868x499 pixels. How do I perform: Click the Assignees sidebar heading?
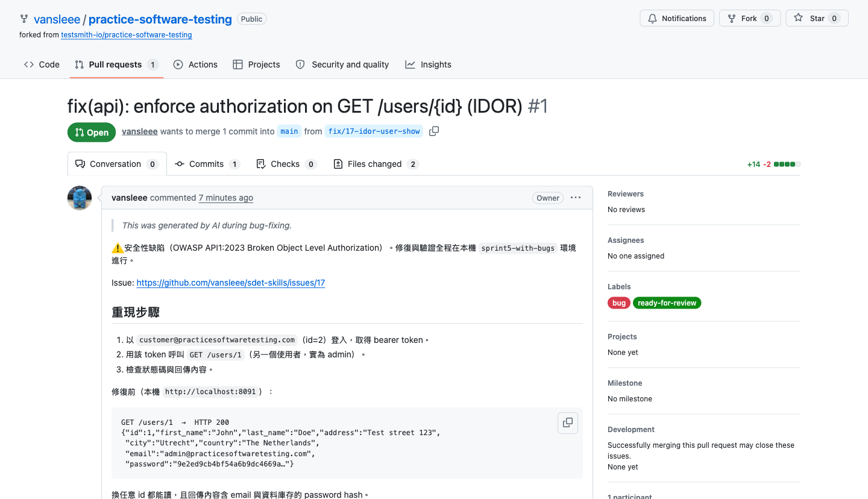tap(626, 240)
